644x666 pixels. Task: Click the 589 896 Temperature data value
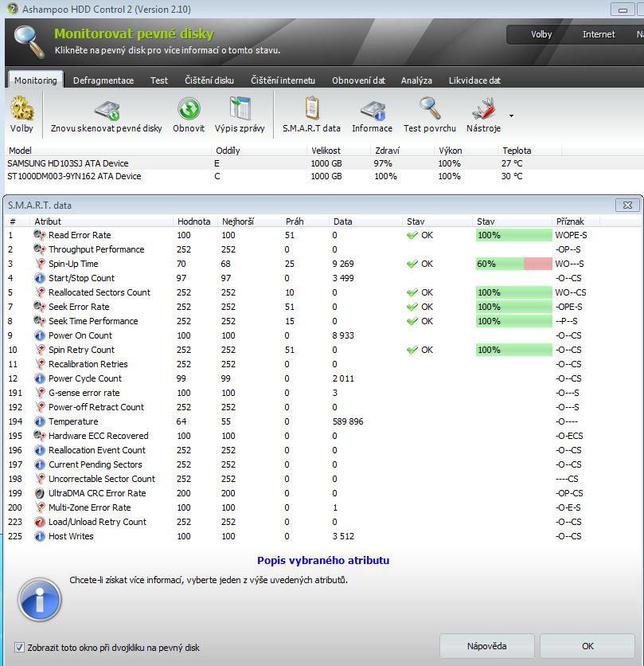pyautogui.click(x=348, y=421)
